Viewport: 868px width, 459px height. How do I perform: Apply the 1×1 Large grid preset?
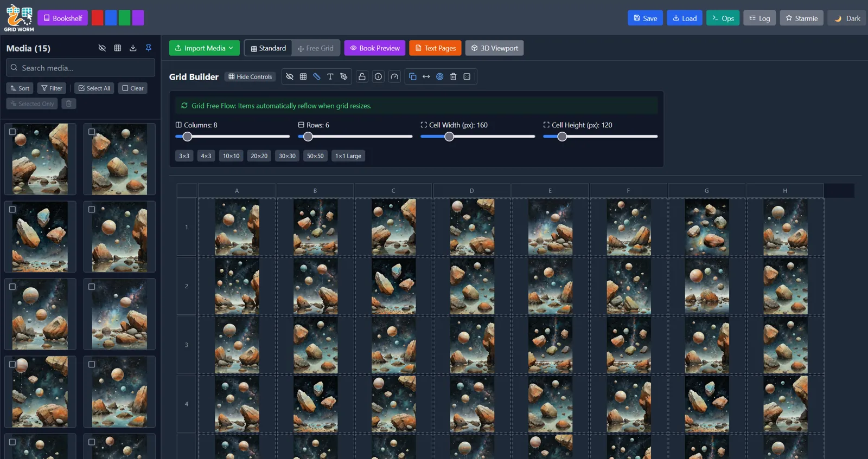point(348,156)
